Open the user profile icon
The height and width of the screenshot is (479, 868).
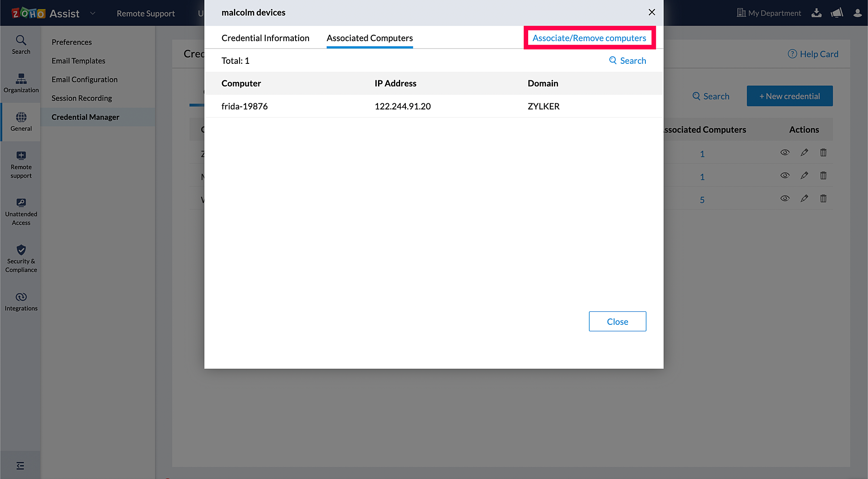pos(857,13)
